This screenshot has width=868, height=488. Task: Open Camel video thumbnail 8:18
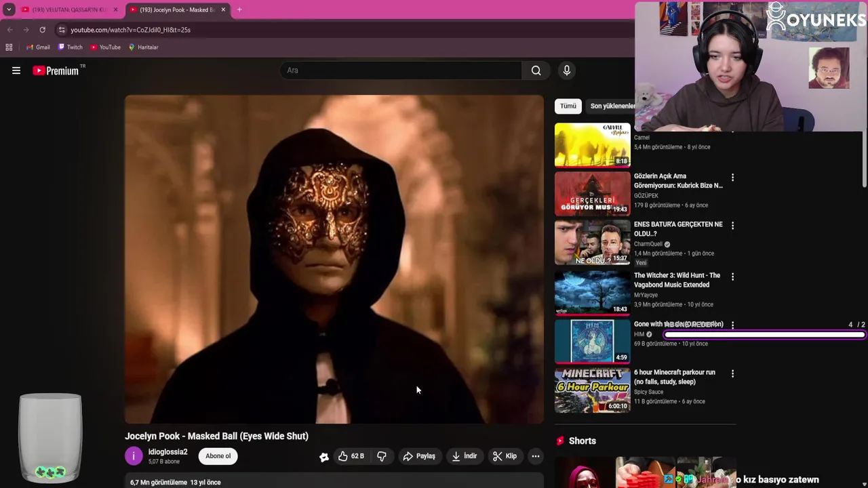click(593, 144)
